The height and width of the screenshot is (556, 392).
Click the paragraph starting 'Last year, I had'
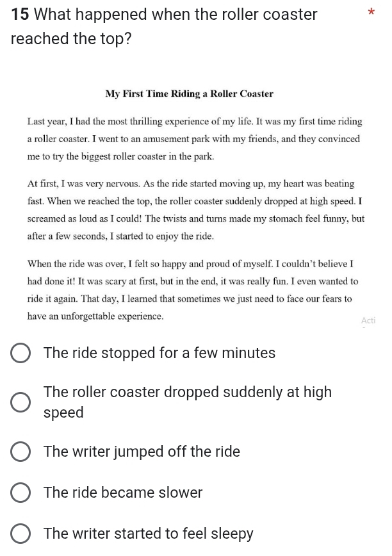point(195,139)
